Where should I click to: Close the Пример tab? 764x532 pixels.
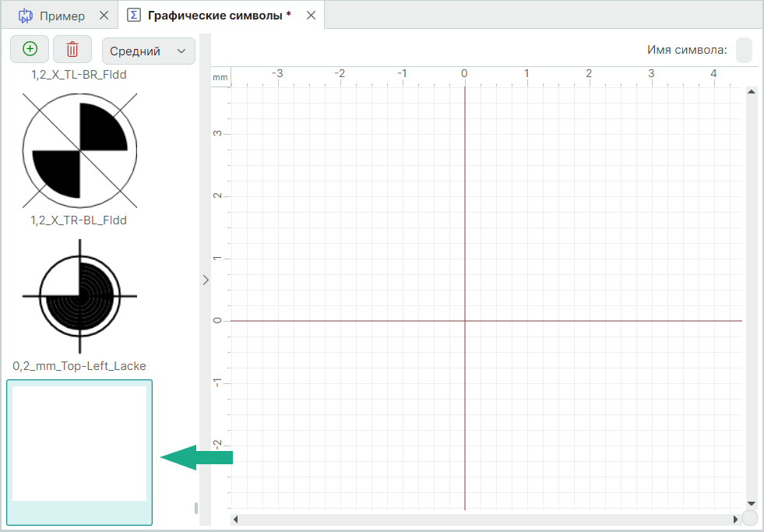tap(104, 16)
